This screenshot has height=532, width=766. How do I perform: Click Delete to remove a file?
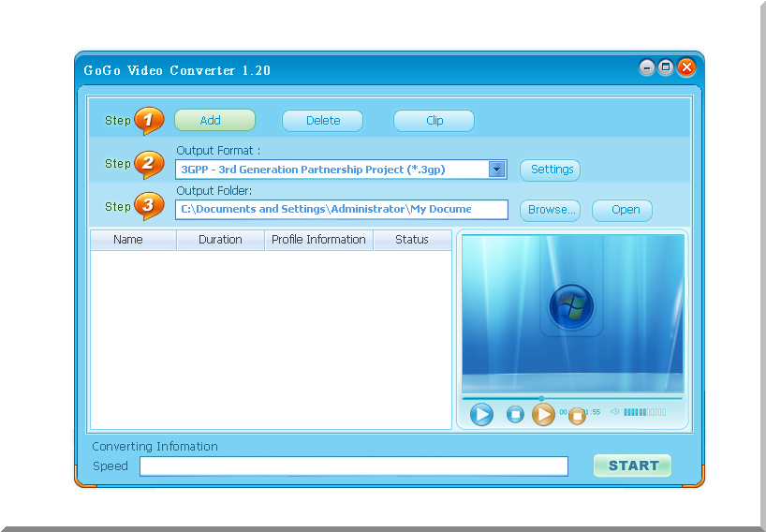[x=322, y=120]
